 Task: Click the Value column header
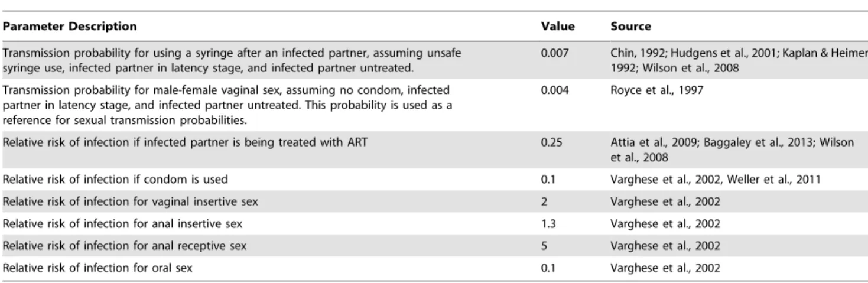pyautogui.click(x=554, y=27)
